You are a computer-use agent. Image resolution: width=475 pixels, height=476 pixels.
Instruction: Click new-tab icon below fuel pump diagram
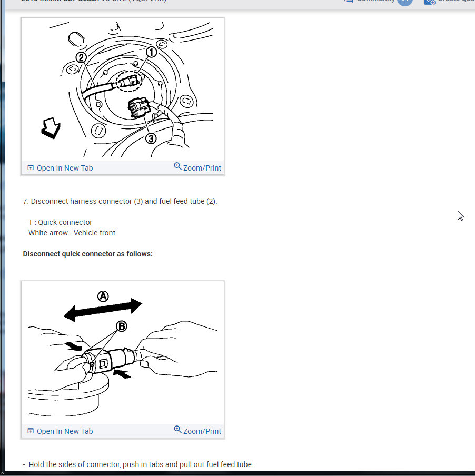31,168
